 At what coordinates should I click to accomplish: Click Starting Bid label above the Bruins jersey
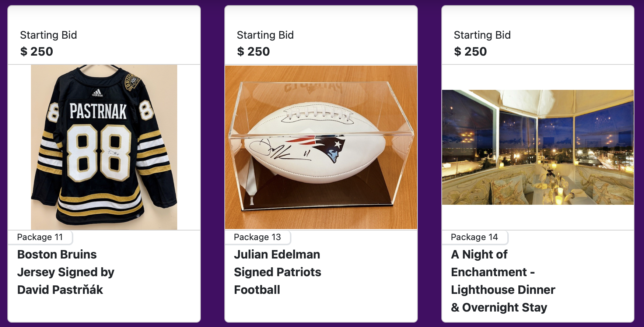coord(48,35)
